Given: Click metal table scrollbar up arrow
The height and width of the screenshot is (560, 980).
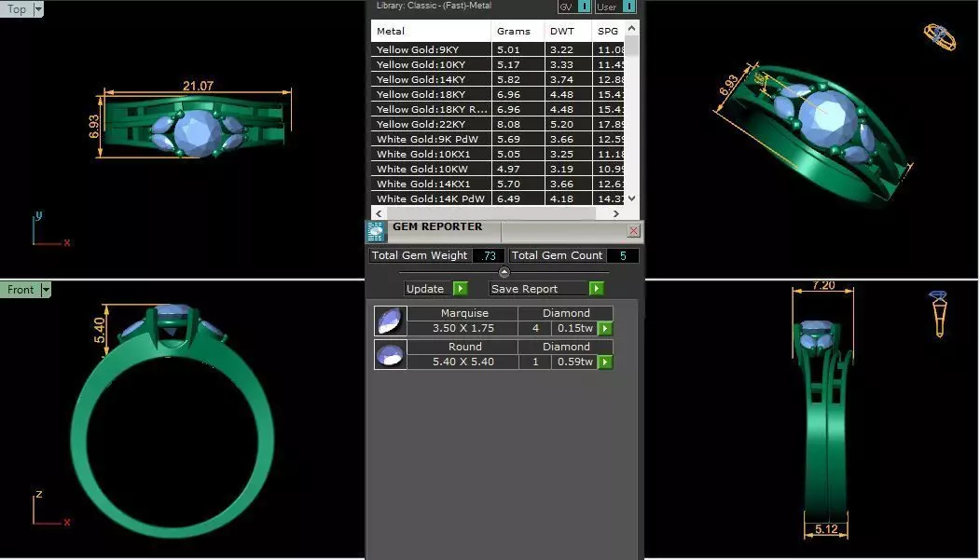Looking at the screenshot, I should coord(632,28).
